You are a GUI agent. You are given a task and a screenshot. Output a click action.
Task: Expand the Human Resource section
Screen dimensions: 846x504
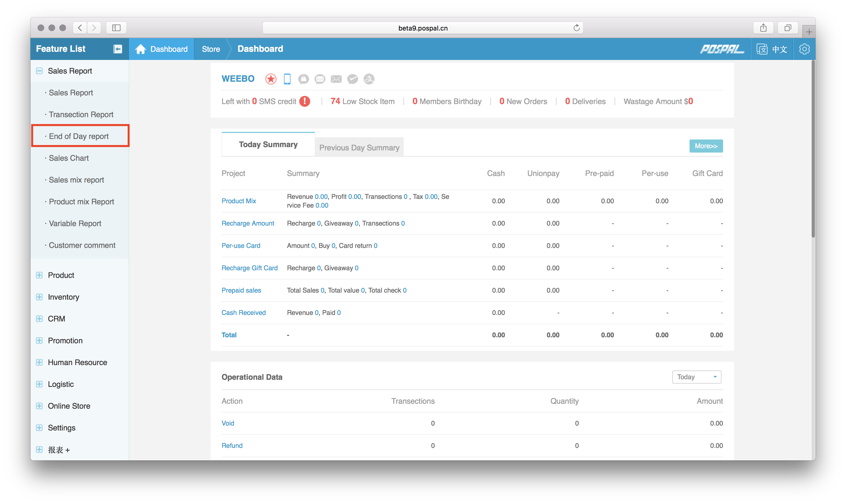(40, 362)
